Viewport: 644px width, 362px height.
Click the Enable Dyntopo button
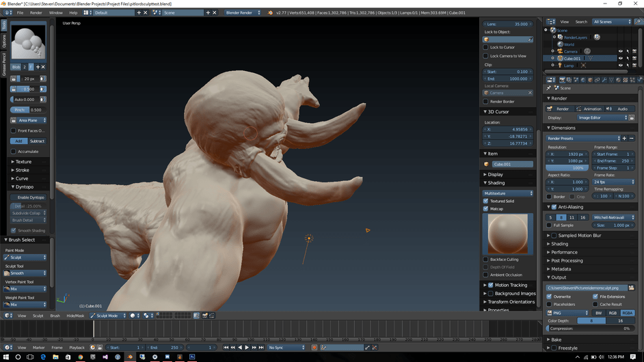pyautogui.click(x=30, y=197)
